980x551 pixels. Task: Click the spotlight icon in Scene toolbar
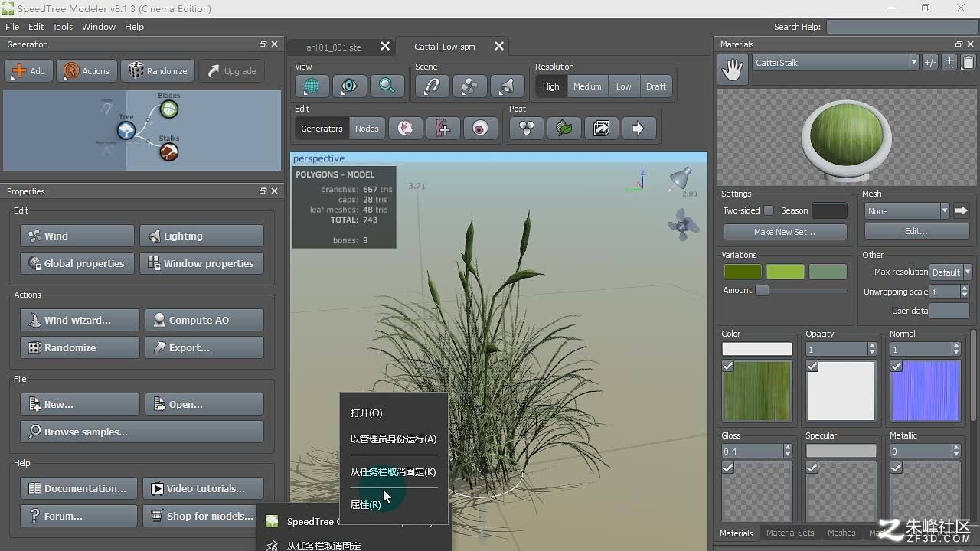coord(507,86)
